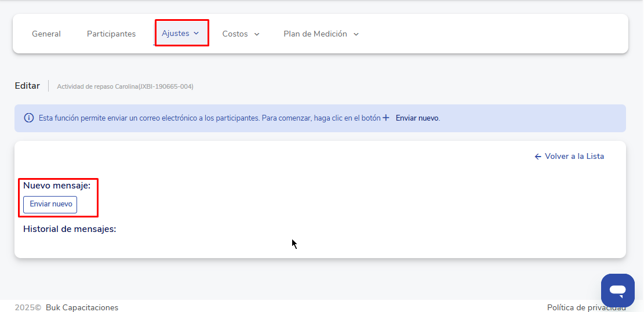Click the Editar page heading
This screenshot has width=644, height=312.
point(27,86)
